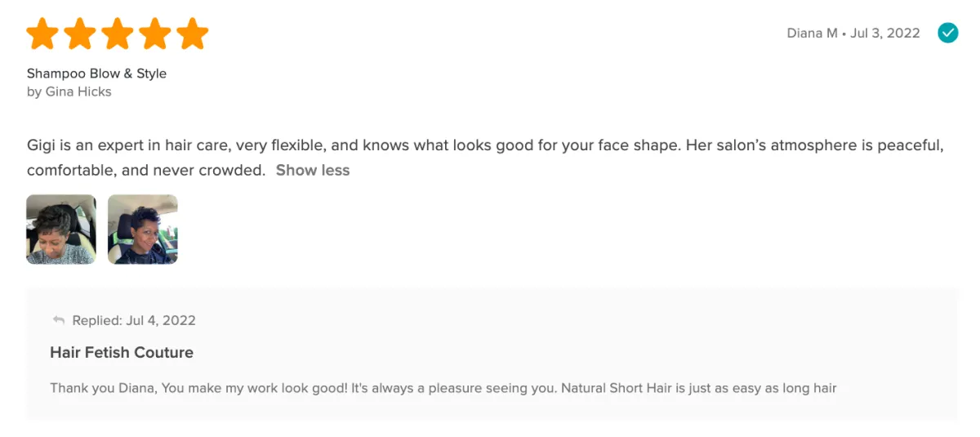Click the reply arrow icon

click(x=58, y=320)
